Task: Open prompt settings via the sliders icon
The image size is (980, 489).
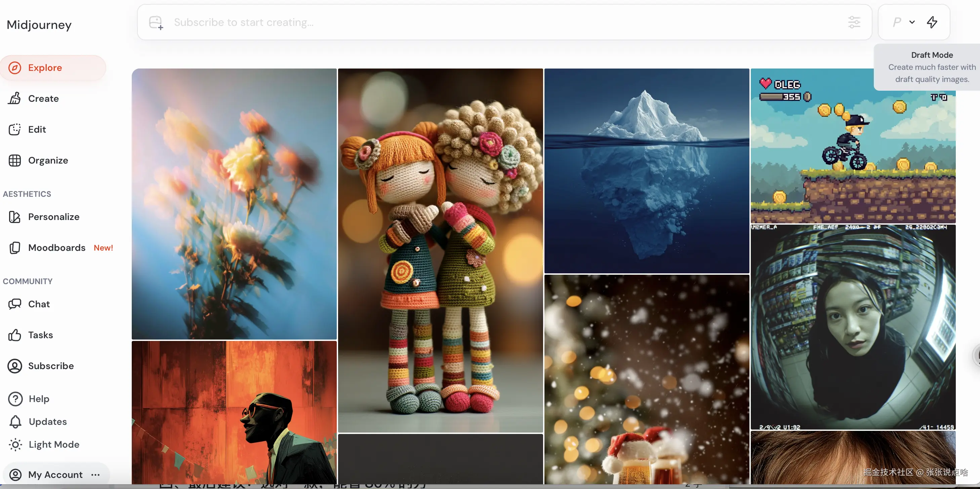Action: [x=854, y=22]
